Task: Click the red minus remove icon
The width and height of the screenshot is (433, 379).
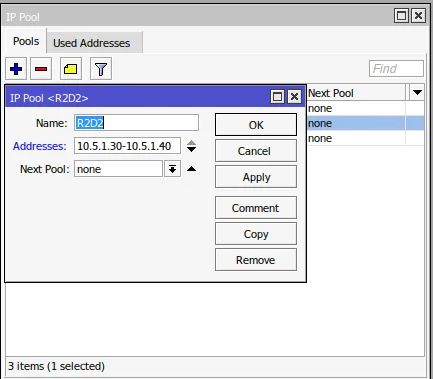Action: coord(41,69)
